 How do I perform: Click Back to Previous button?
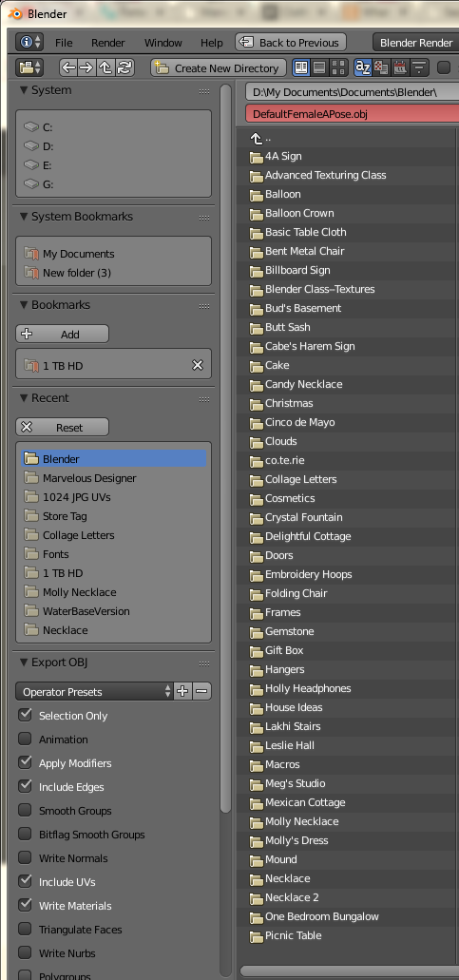tap(291, 43)
